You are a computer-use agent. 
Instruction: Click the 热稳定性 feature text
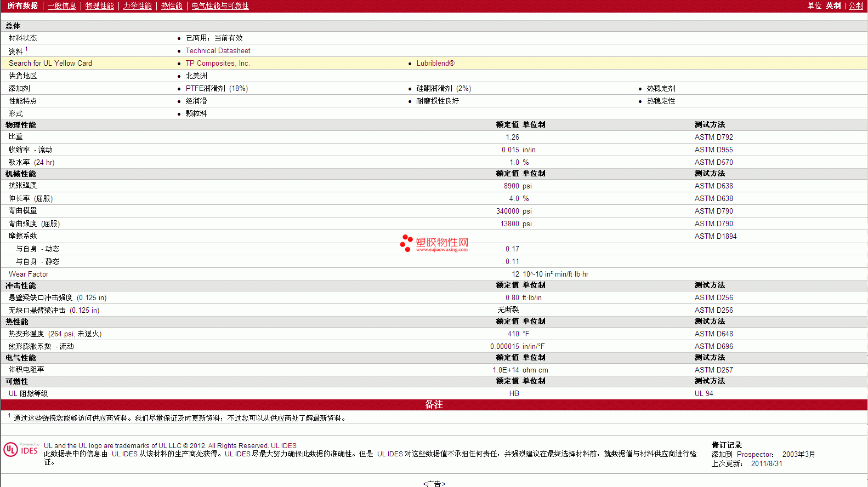click(661, 101)
